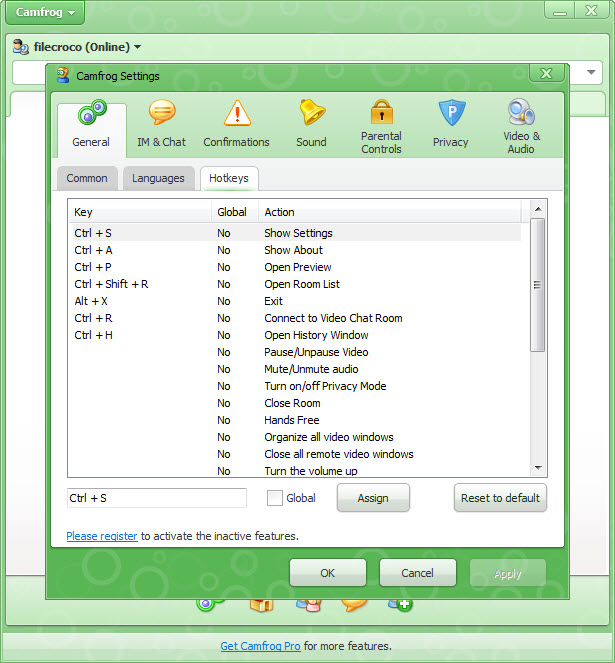Select the Open Preview row

295,267
